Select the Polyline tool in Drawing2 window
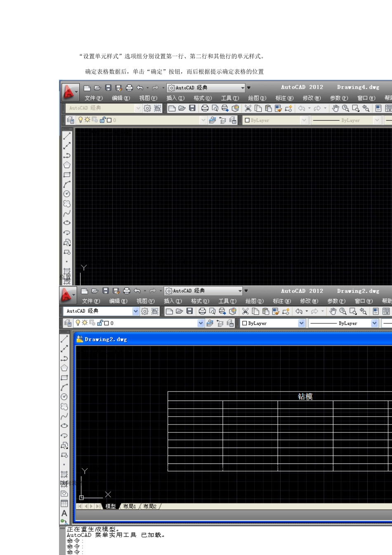 tap(64, 359)
